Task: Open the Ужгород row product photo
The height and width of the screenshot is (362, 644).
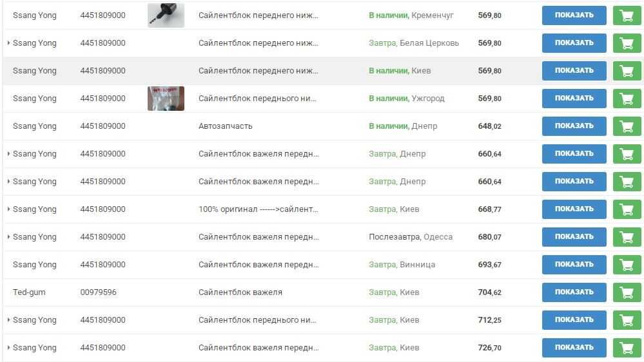Action: tap(166, 99)
